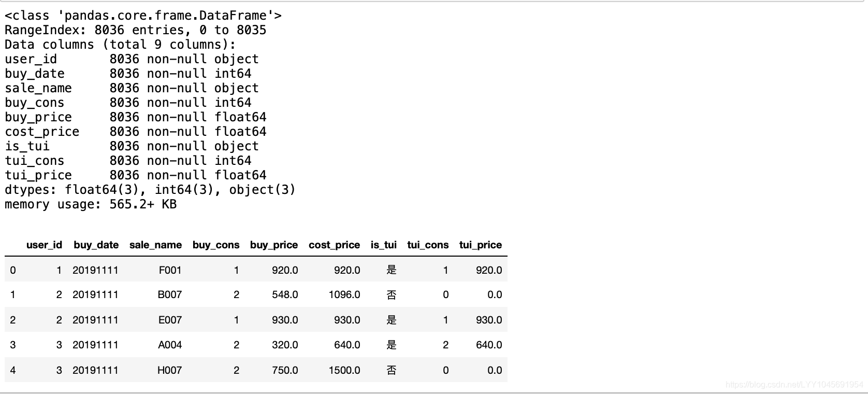Click the sale_name column header
Viewport: 868px width, 394px height.
[x=155, y=245]
